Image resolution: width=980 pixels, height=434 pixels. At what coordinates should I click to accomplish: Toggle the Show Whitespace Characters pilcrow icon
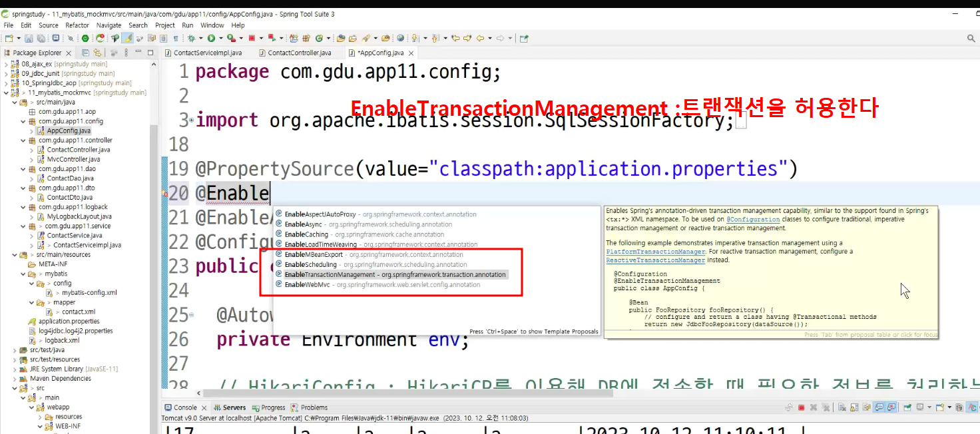[x=176, y=39]
